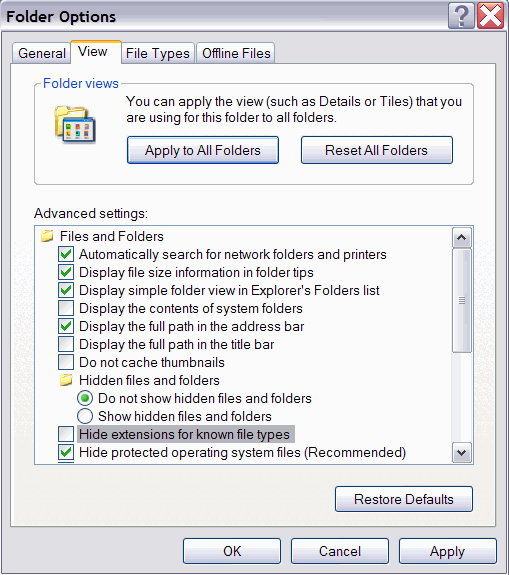
Task: Click the Files and Folders folder icon
Action: pos(47,236)
